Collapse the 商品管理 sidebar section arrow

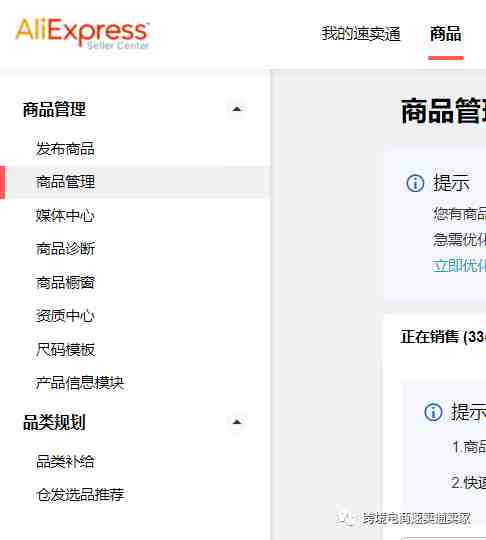click(x=237, y=109)
